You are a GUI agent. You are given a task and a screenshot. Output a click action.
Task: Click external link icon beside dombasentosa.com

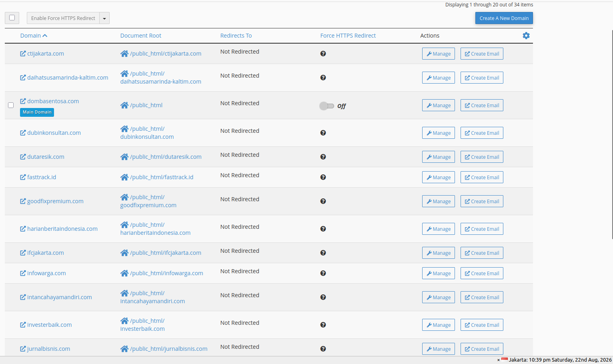[x=23, y=101]
